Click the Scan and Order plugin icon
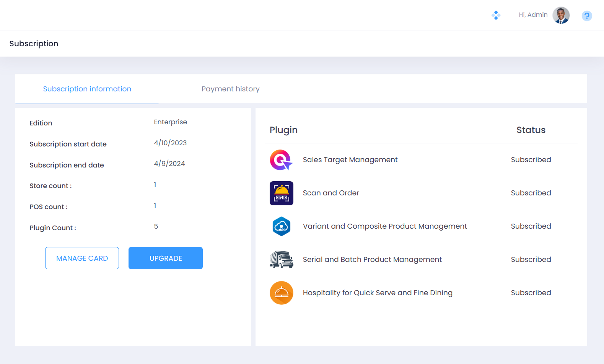 click(281, 193)
